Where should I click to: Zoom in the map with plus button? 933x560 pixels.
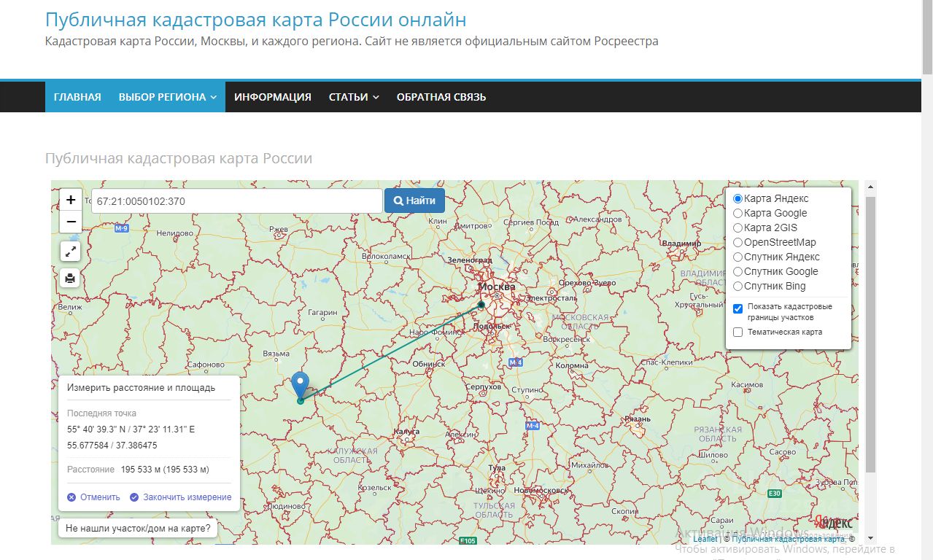71,200
